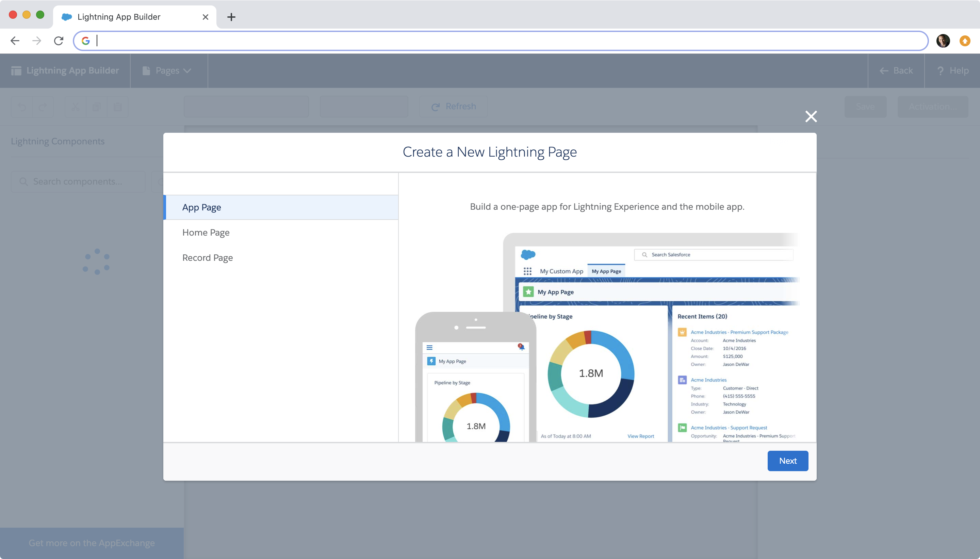980x559 pixels.
Task: Click the Refresh button
Action: coord(454,106)
